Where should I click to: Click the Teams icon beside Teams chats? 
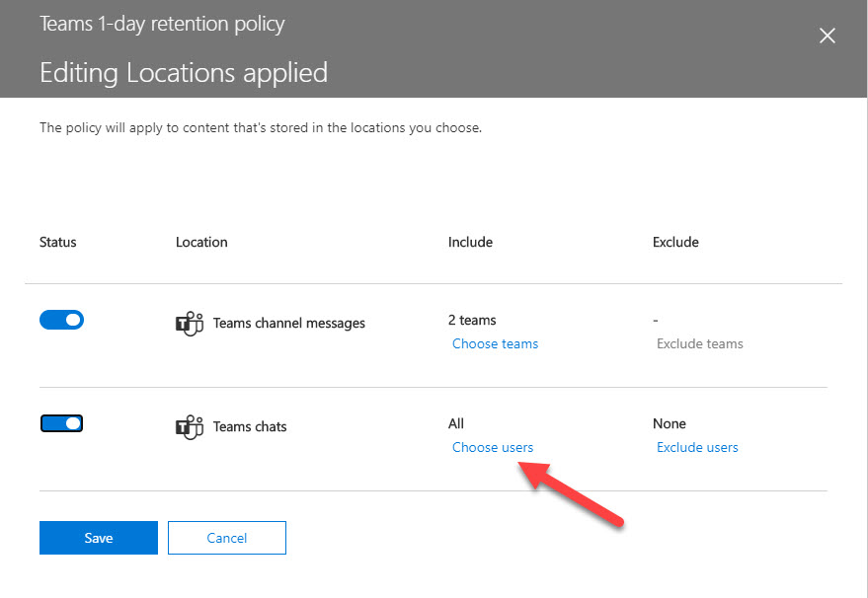tap(190, 427)
